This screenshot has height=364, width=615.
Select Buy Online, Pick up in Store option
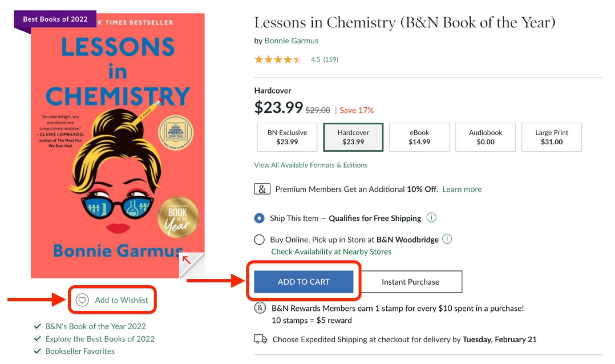point(259,239)
